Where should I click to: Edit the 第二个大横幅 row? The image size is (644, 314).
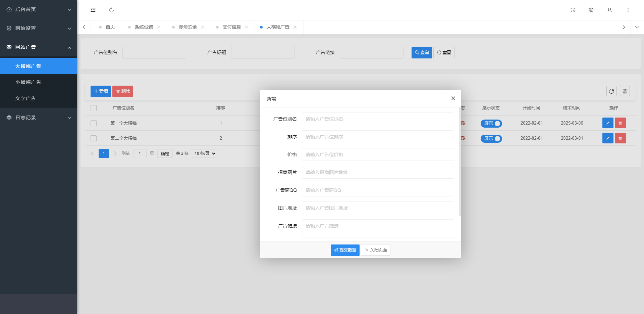click(608, 138)
